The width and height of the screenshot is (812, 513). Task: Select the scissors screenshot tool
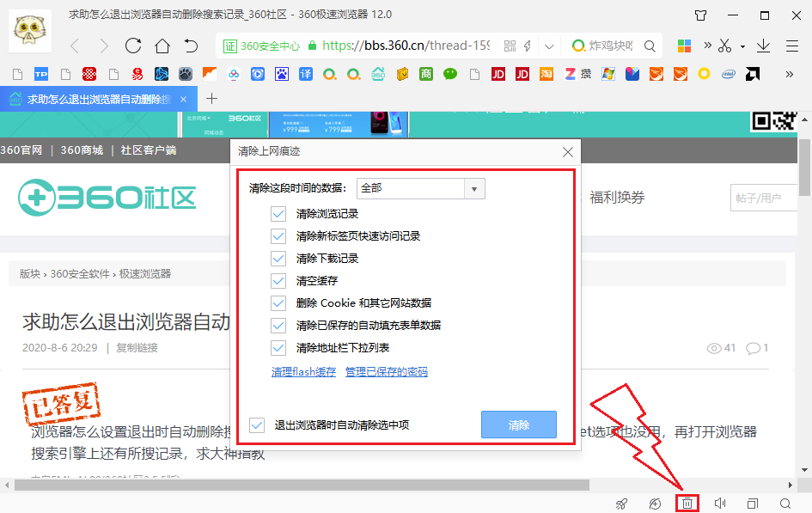tap(726, 45)
